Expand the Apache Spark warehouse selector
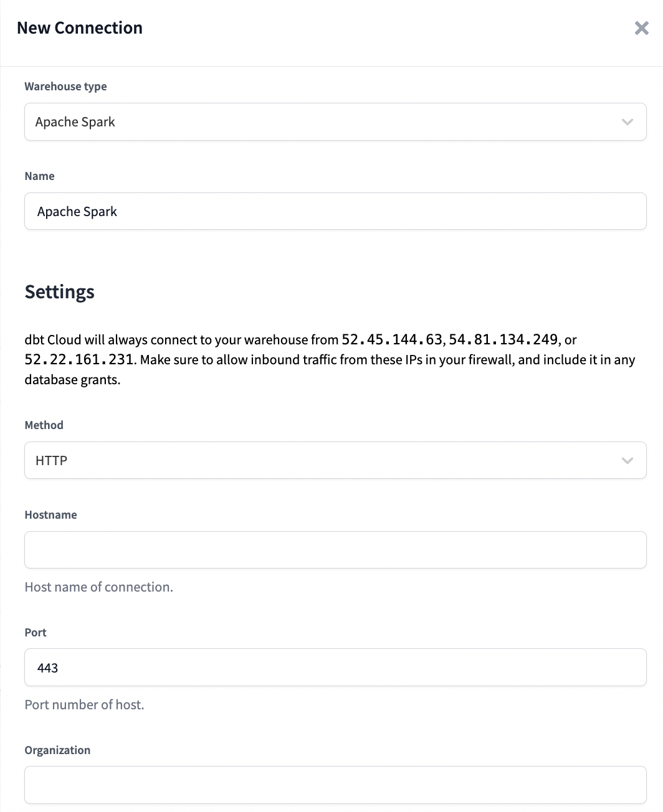 pos(335,122)
